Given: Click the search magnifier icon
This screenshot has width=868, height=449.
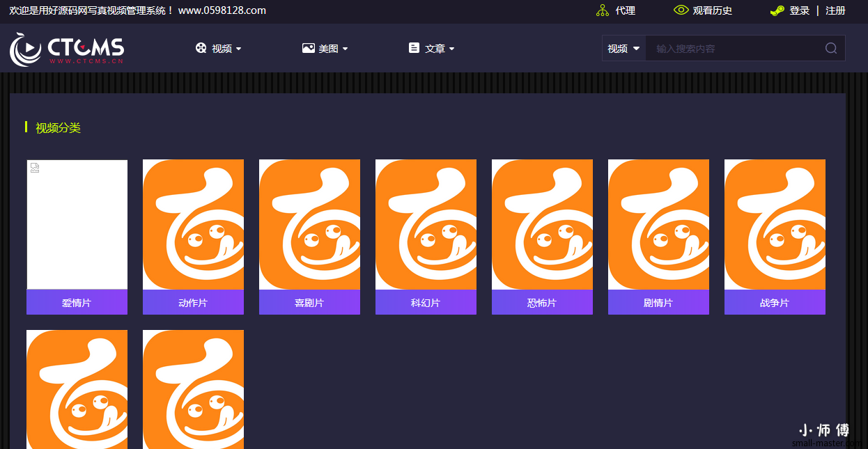Looking at the screenshot, I should 831,48.
